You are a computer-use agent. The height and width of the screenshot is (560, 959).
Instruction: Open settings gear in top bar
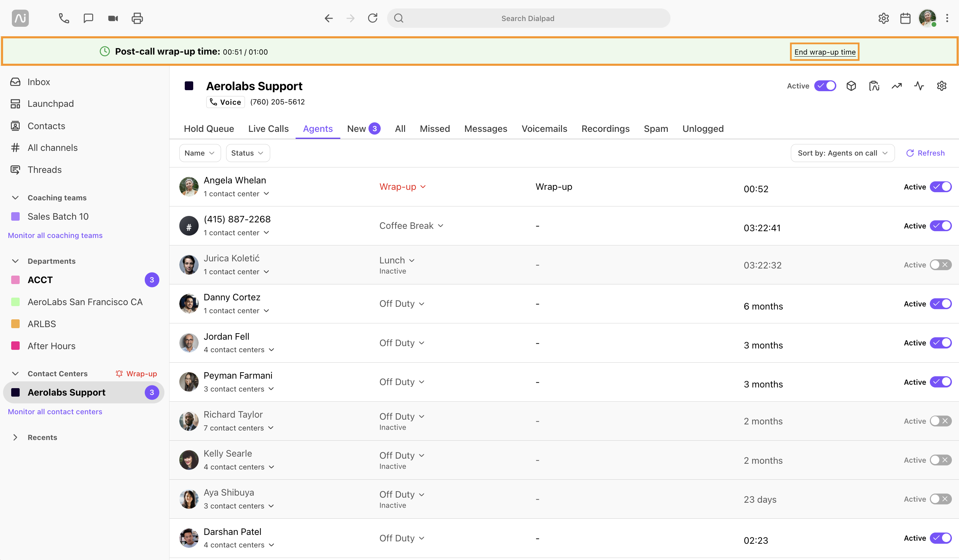[x=884, y=18]
